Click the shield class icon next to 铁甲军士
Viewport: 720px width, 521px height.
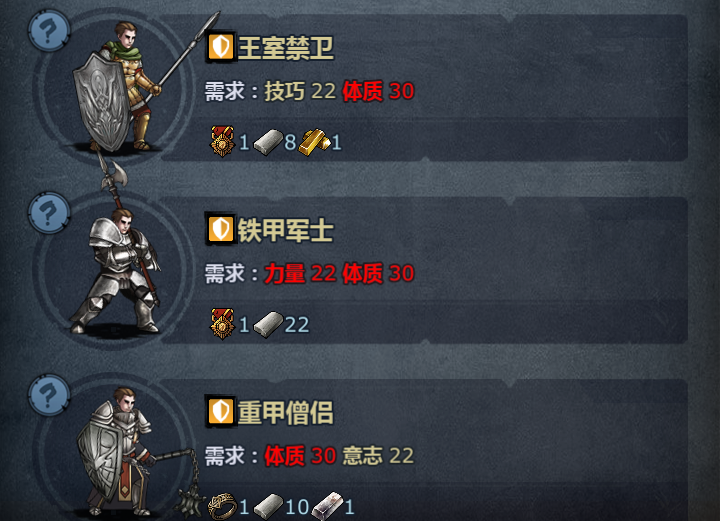(220, 229)
